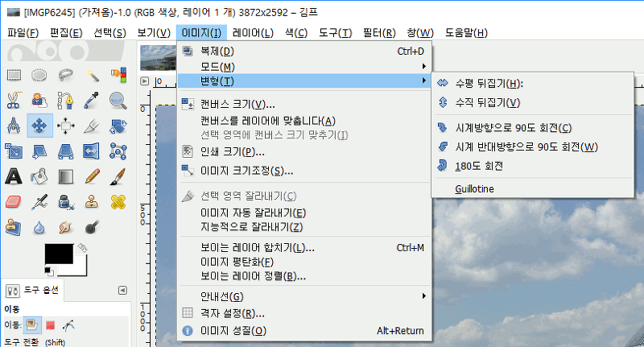Activate the Heal tool

tap(118, 201)
